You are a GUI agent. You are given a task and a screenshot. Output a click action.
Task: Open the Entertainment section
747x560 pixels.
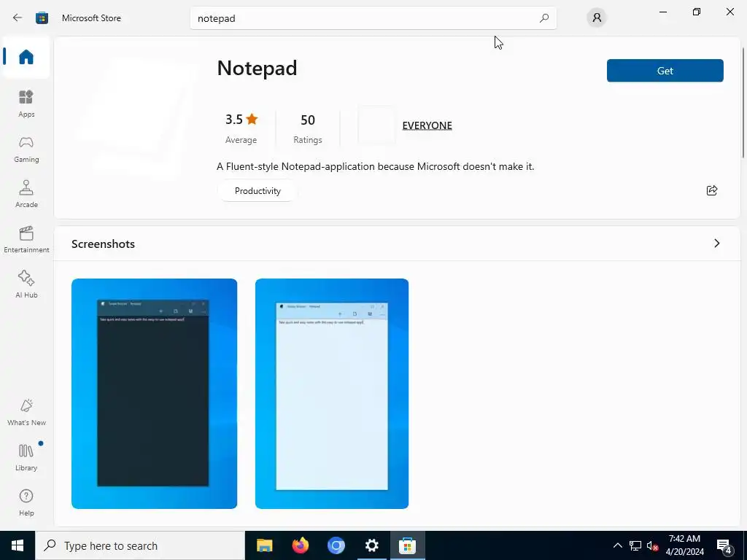tap(26, 239)
